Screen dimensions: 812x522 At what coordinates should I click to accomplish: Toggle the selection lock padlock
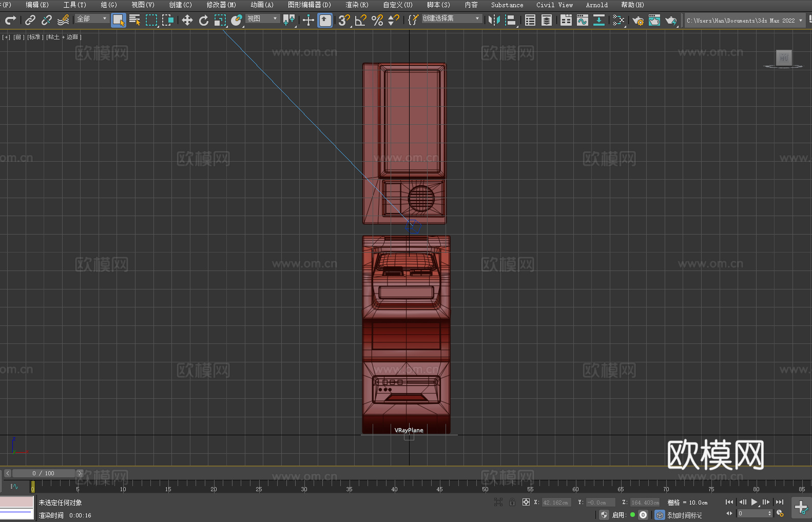pyautogui.click(x=512, y=502)
